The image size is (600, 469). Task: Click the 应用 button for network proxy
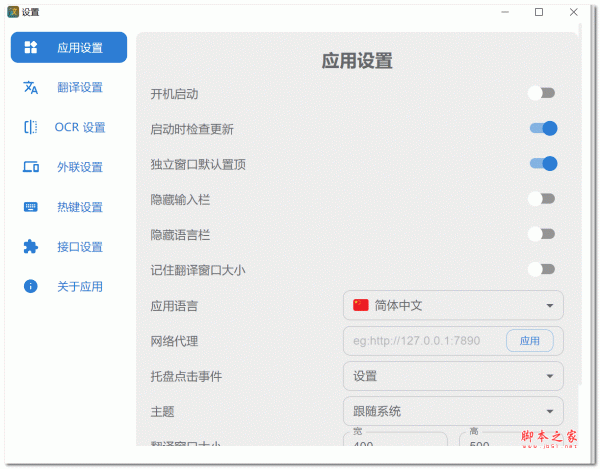(530, 341)
